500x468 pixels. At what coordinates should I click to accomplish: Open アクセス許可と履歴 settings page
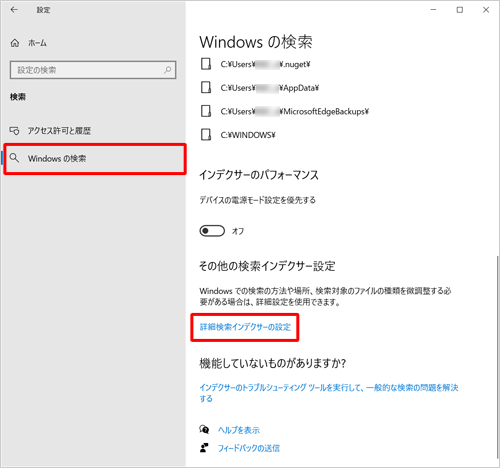[59, 131]
